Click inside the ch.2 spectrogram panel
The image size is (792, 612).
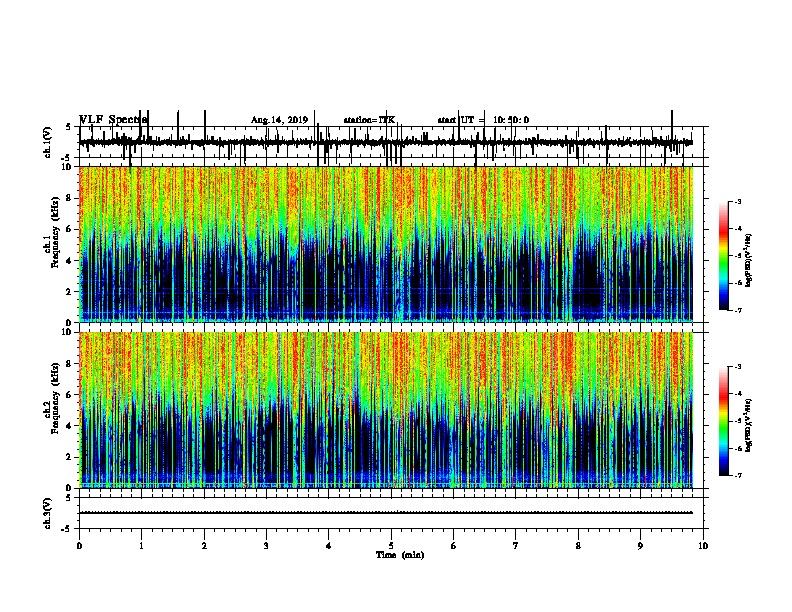[386, 410]
